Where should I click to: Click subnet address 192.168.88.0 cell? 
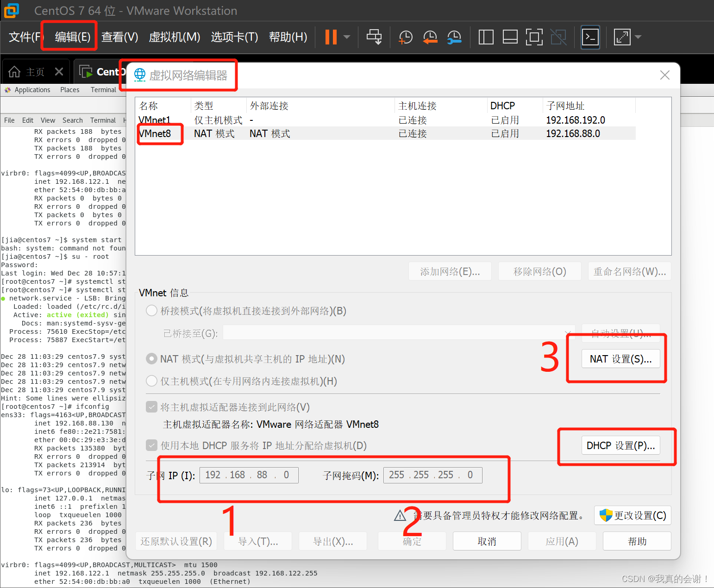point(573,133)
